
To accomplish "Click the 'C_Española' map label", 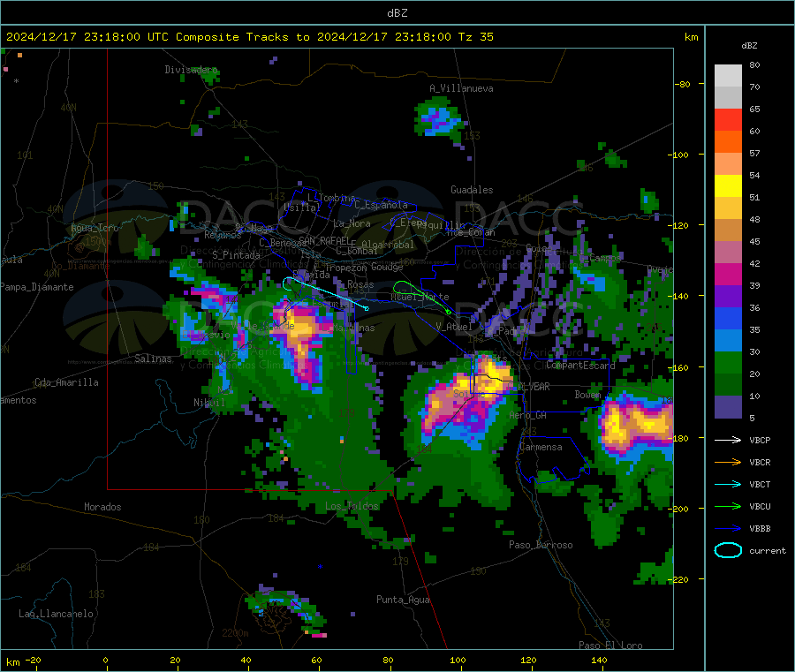I will (x=381, y=205).
